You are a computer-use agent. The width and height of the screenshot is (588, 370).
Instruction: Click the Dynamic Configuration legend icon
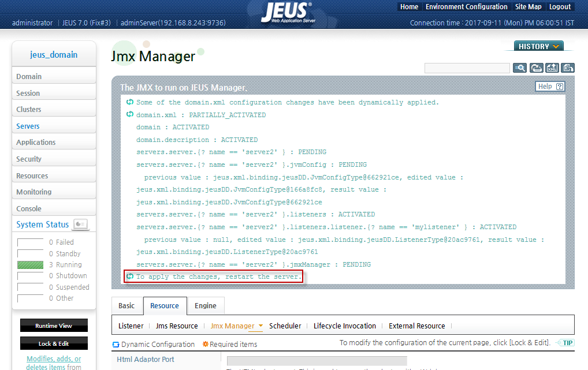point(116,344)
